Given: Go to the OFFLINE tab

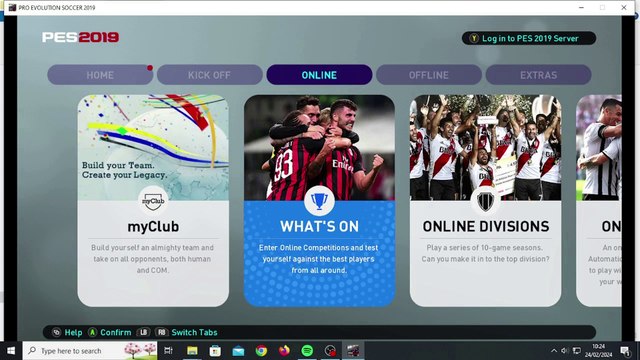Looking at the screenshot, I should pos(429,75).
